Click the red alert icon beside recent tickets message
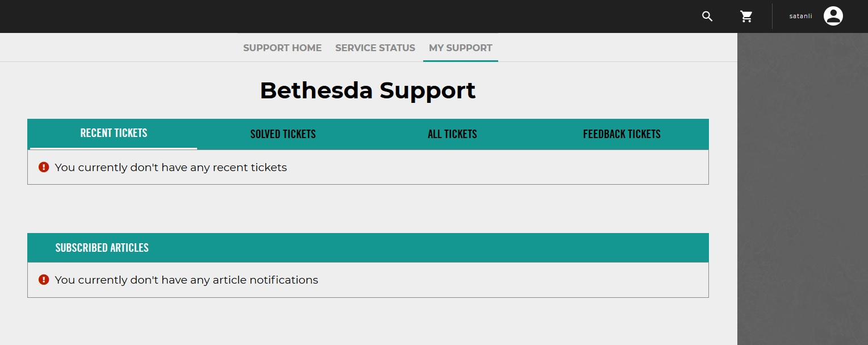This screenshot has height=345, width=868. pos(44,167)
